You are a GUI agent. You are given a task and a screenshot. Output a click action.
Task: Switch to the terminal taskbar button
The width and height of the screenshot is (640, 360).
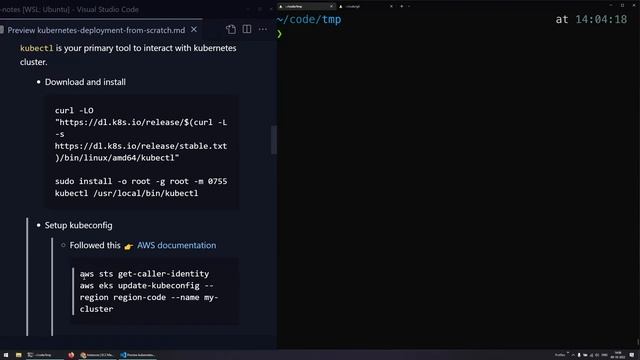point(45,355)
